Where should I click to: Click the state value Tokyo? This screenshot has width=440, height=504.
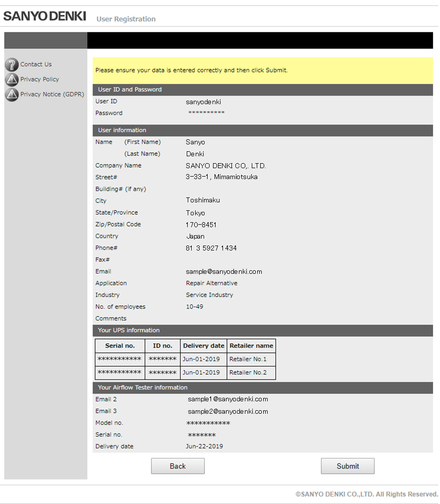point(195,213)
